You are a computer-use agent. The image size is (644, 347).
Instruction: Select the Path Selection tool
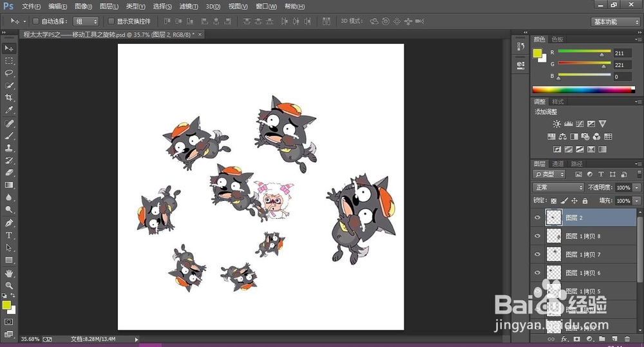click(x=8, y=248)
